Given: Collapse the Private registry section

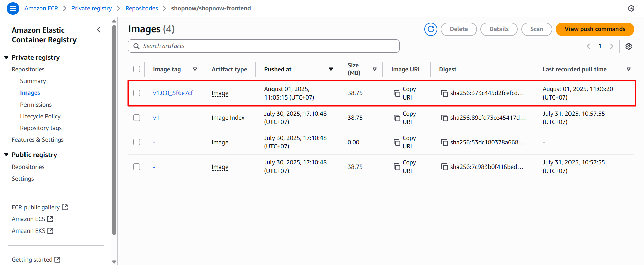Looking at the screenshot, I should [6, 58].
